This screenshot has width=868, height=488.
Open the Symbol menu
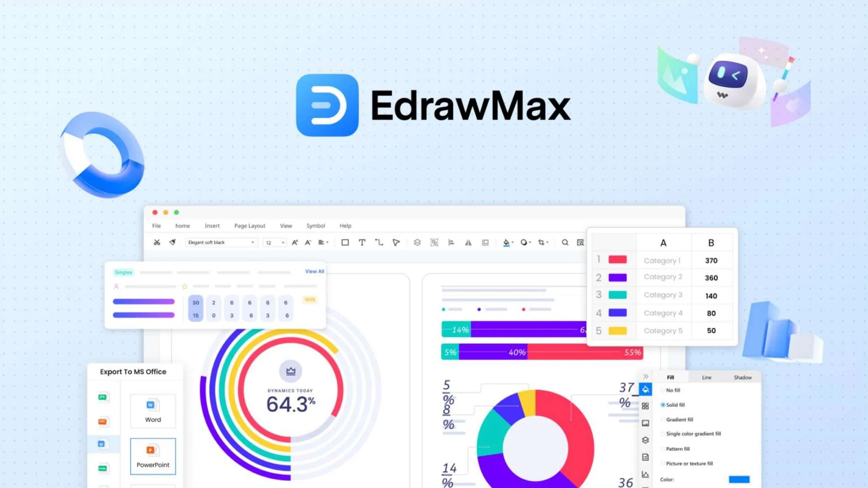(x=315, y=225)
